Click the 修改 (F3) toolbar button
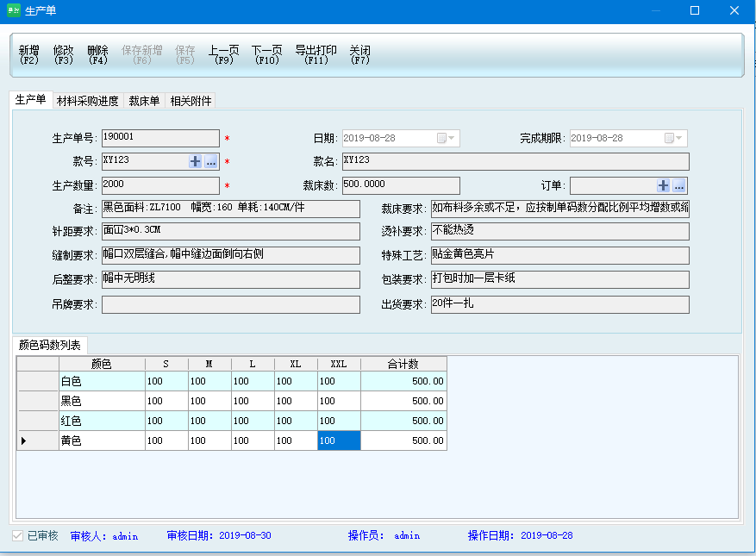756x556 pixels. (x=64, y=55)
